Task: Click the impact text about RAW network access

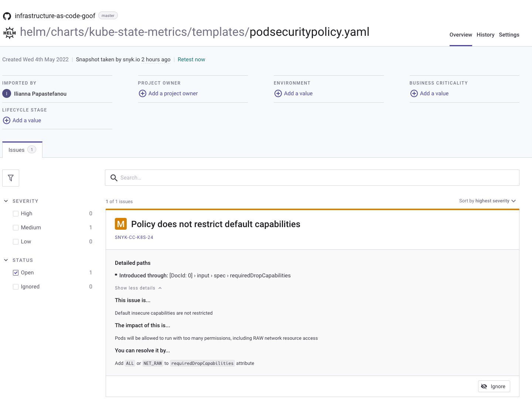Action: point(216,338)
